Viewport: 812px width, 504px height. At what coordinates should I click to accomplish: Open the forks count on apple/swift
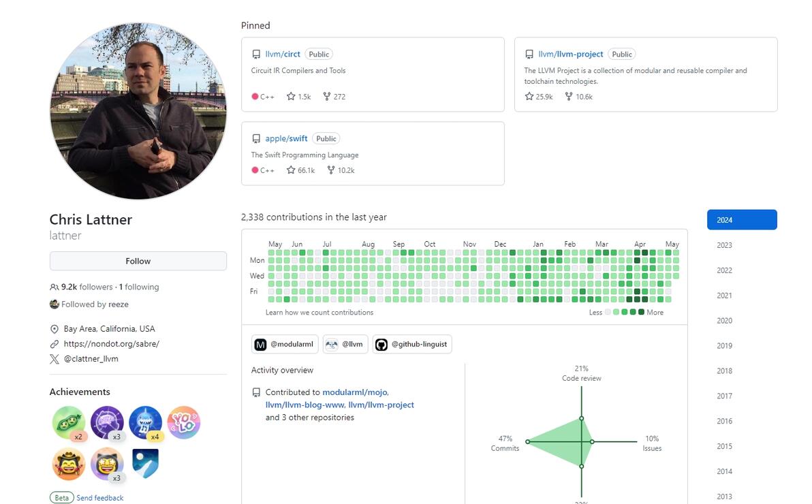click(341, 170)
